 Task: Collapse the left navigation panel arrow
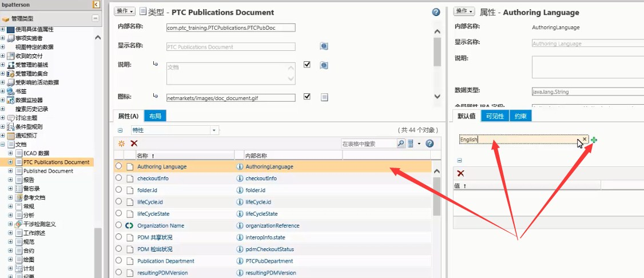(x=96, y=5)
